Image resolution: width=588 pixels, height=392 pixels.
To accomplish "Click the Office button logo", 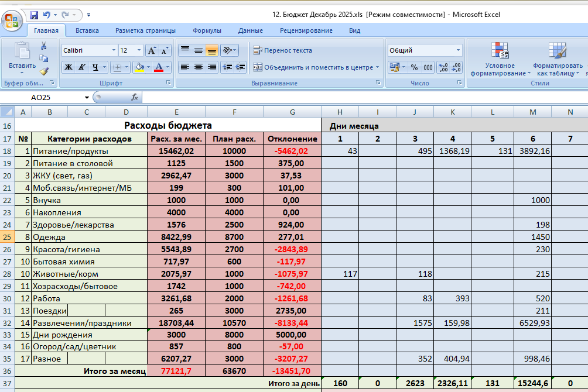I will click(12, 20).
